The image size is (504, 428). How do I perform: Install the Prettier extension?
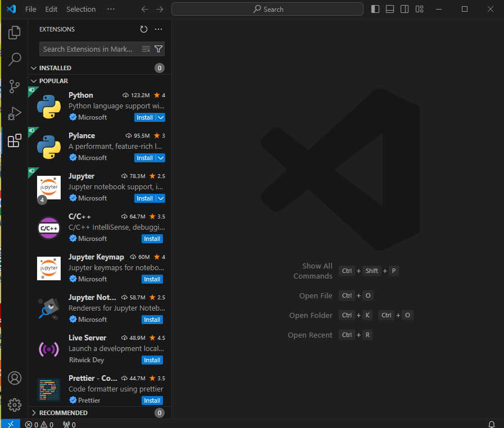[x=152, y=401]
